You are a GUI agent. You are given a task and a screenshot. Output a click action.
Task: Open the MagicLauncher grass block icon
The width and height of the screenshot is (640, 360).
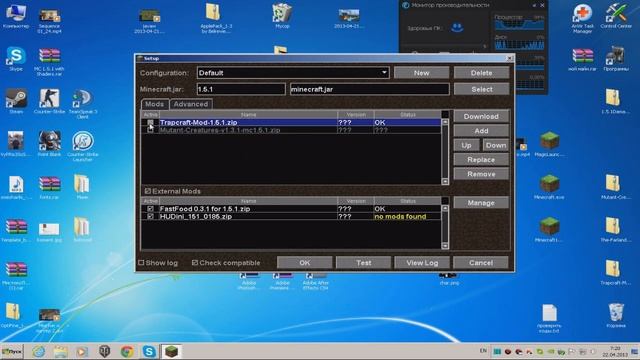[549, 144]
